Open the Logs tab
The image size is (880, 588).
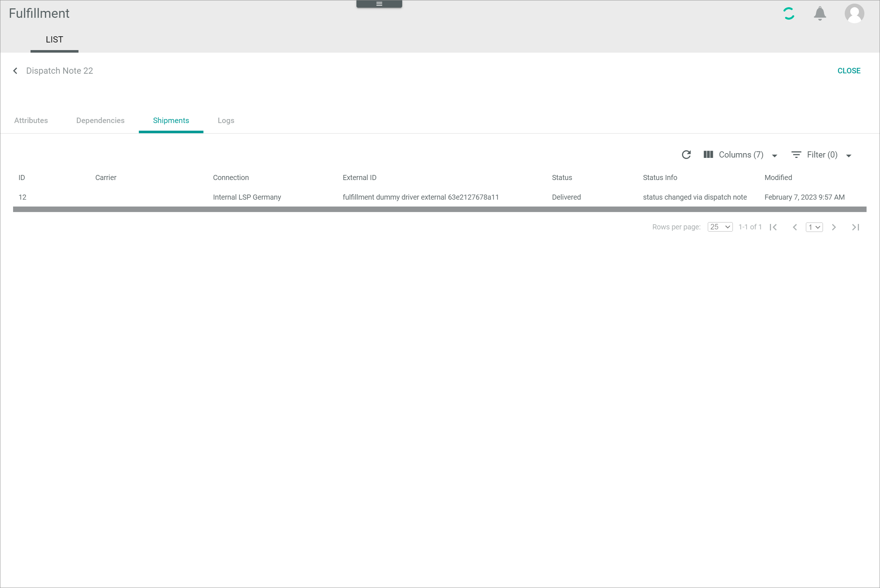point(226,121)
